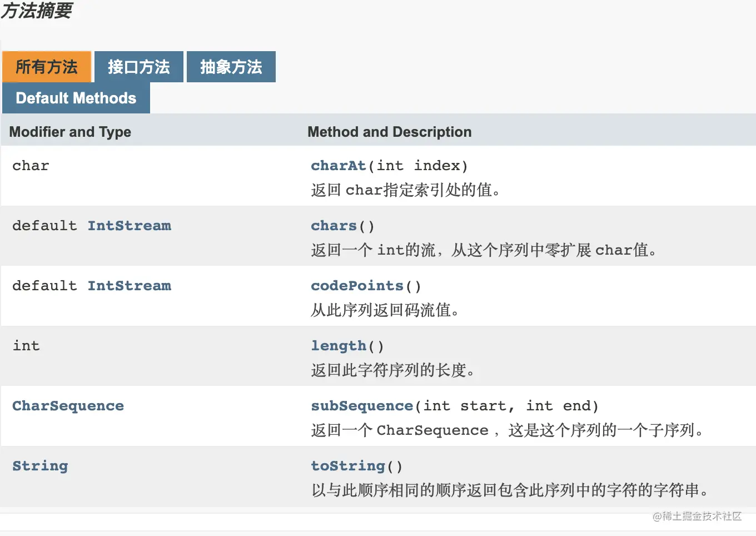Click the 方法摘要 section heading
Screen dimensions: 756x536
(37, 10)
